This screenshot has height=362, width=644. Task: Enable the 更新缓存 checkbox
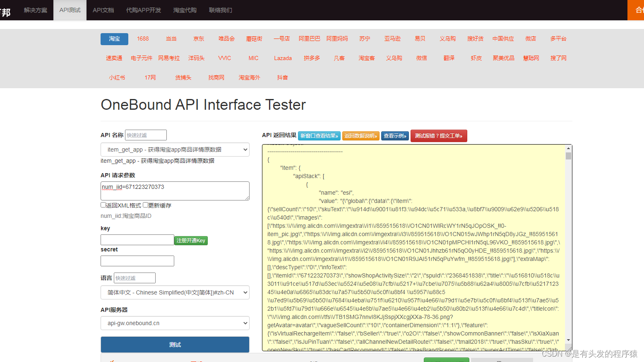[x=146, y=205]
